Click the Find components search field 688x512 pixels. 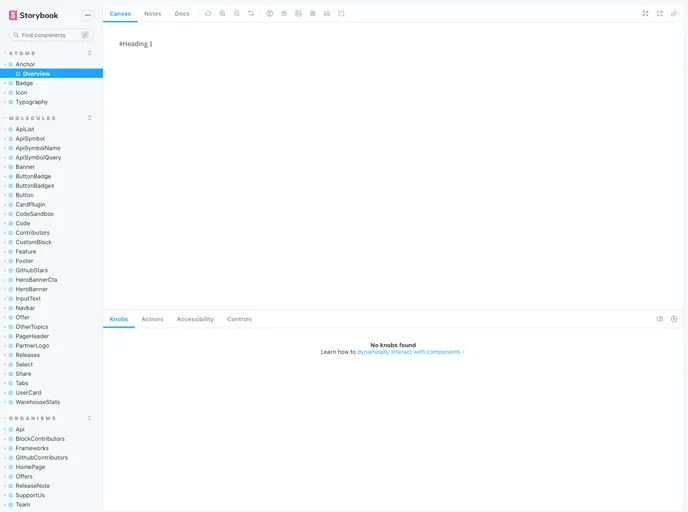[x=51, y=35]
